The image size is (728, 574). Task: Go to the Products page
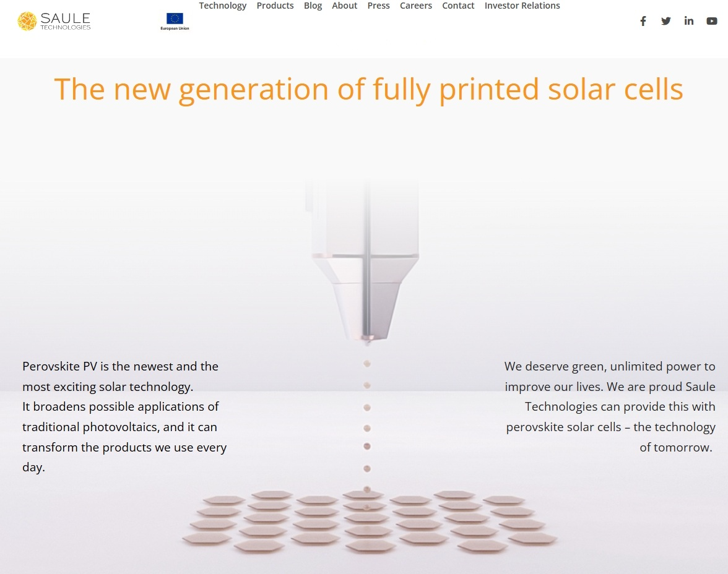[275, 6]
